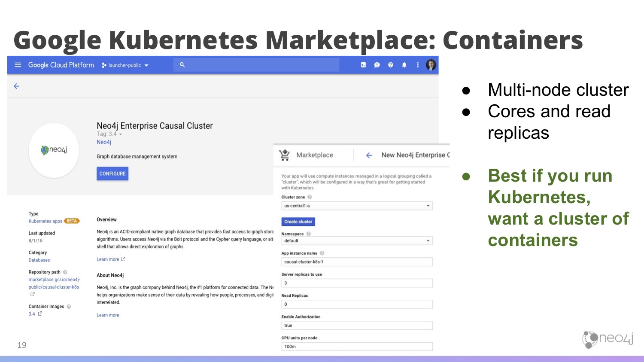Select the 8/1/18 last updated date
Screen dimensions: 644x362
[x=36, y=241]
